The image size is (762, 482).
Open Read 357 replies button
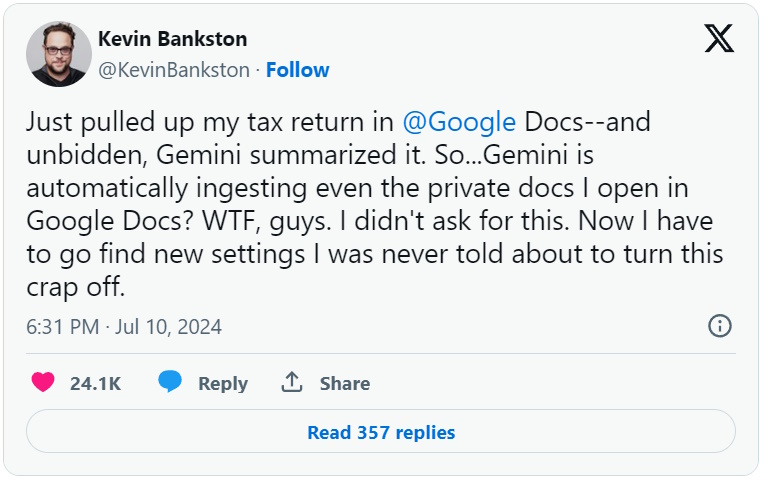tap(381, 432)
